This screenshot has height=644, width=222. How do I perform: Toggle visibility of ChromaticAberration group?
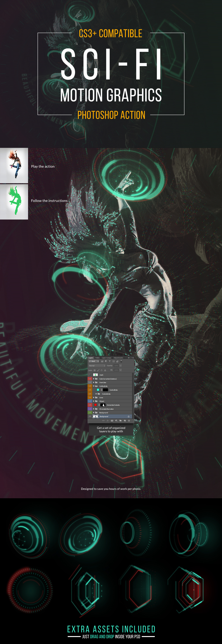90,409
